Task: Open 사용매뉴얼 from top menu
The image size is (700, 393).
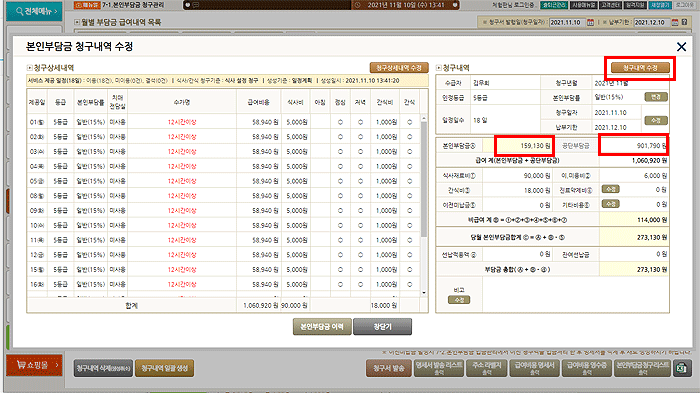Action: tap(583, 5)
